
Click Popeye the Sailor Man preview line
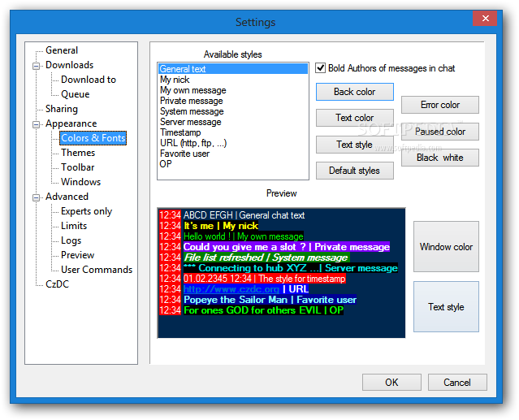click(270, 300)
